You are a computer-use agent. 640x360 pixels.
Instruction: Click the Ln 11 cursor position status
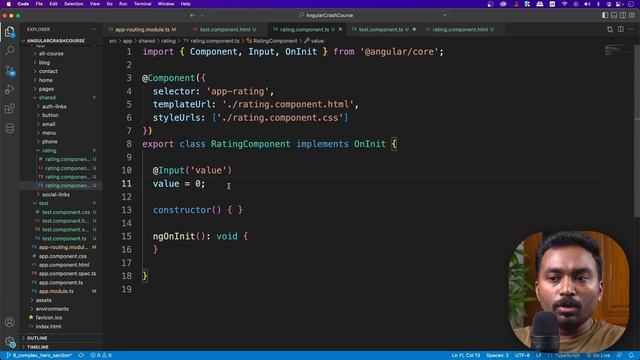pos(466,356)
